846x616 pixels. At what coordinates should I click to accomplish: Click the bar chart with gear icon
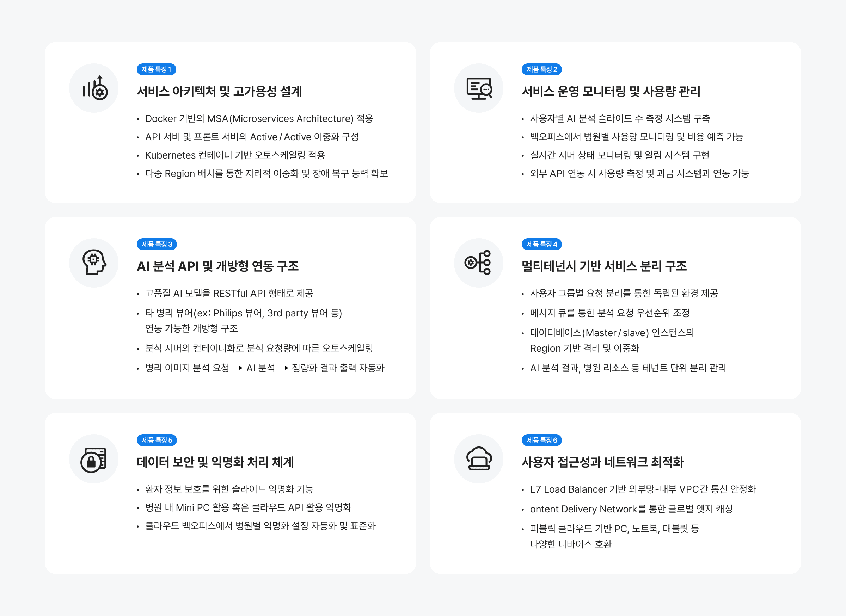[x=94, y=88]
